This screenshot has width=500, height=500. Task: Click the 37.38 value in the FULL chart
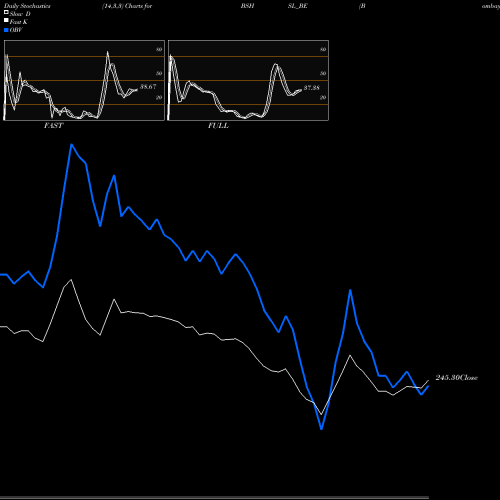tap(312, 88)
